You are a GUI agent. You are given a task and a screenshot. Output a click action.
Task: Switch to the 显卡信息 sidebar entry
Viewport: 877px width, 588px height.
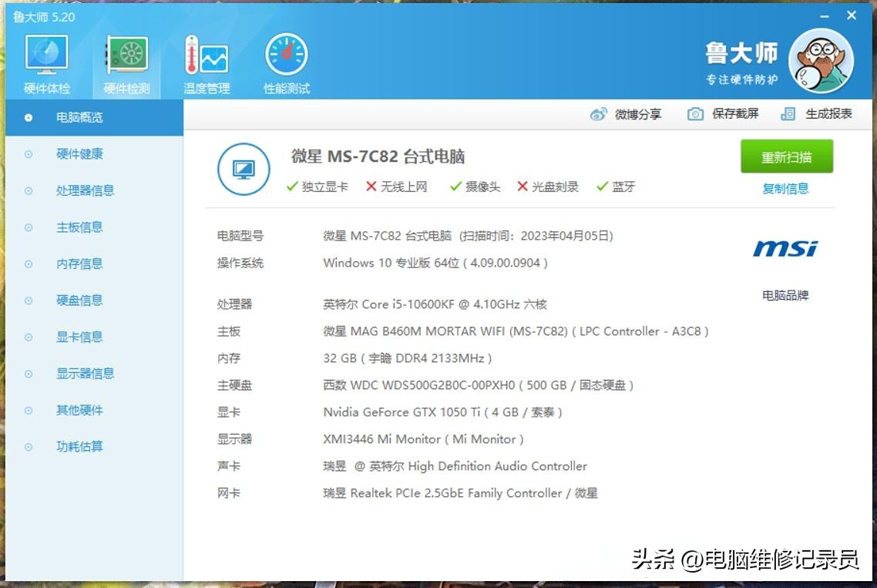click(x=78, y=337)
